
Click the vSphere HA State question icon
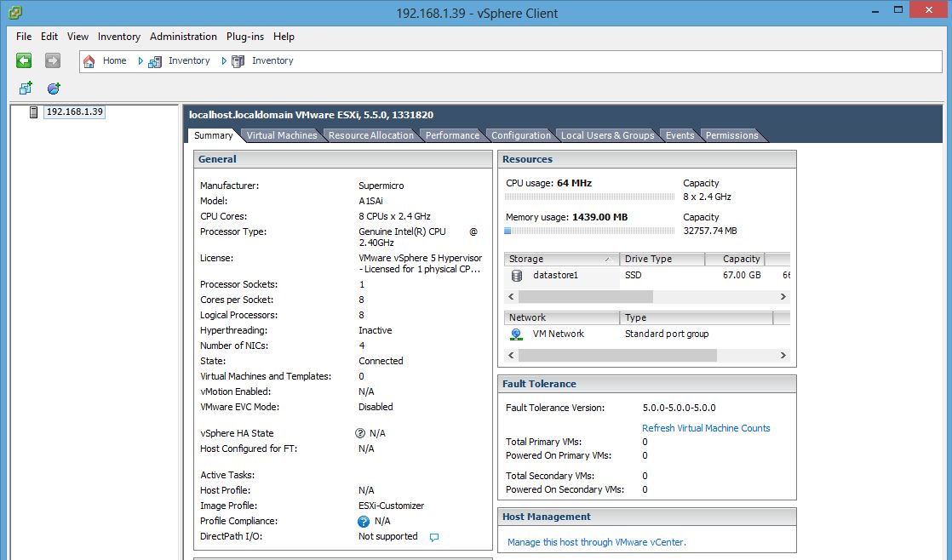360,433
